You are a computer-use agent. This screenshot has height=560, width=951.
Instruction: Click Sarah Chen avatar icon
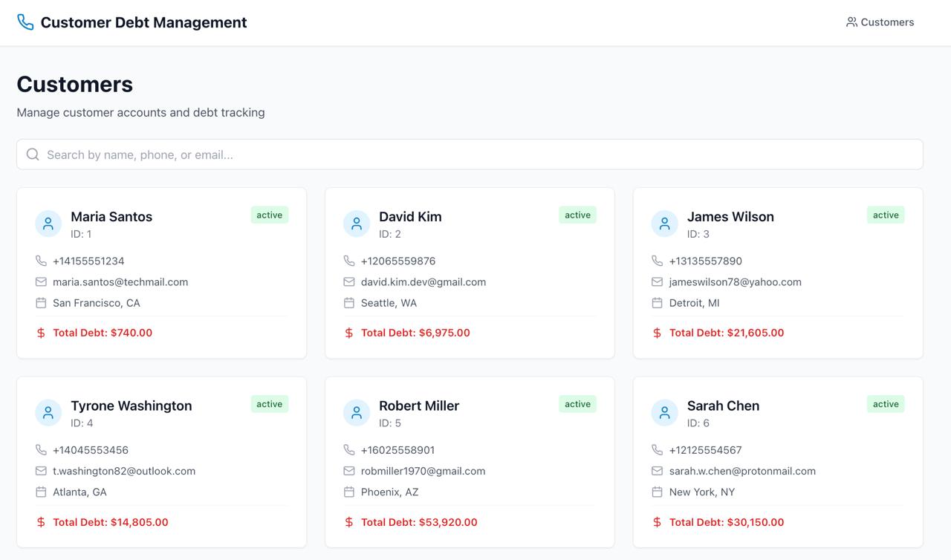tap(664, 413)
